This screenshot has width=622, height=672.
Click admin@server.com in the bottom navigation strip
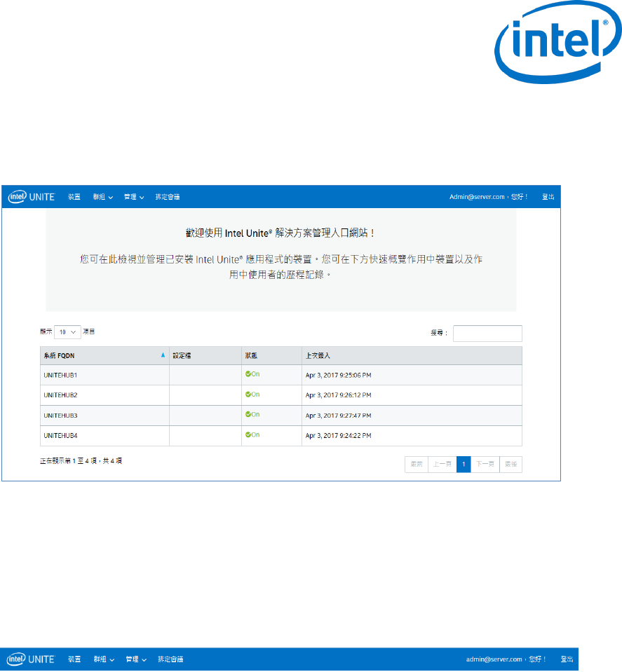494,659
